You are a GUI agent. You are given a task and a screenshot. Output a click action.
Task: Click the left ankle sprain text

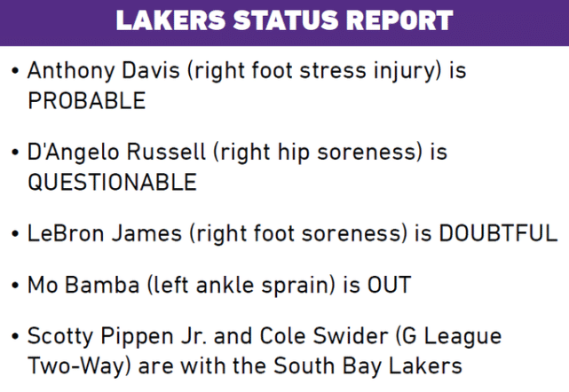click(241, 285)
